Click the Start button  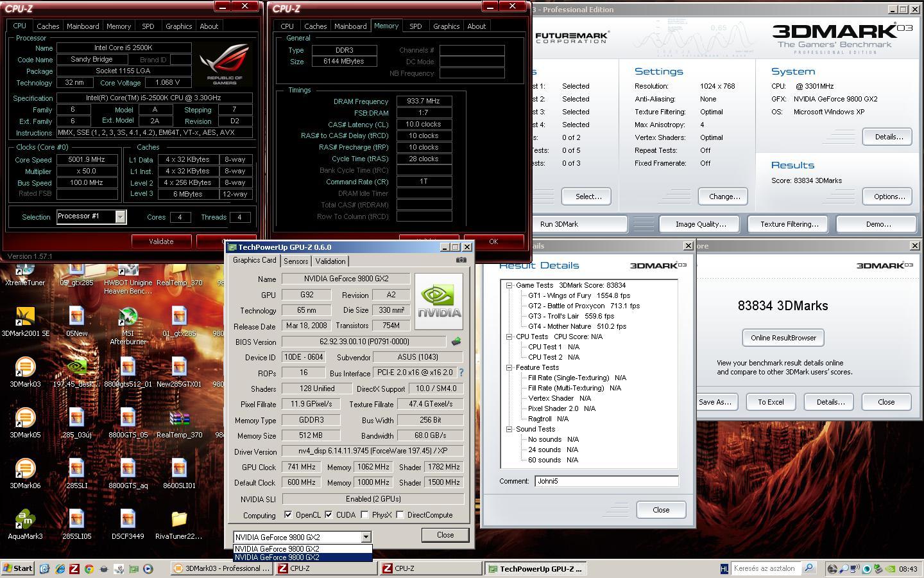coord(18,568)
